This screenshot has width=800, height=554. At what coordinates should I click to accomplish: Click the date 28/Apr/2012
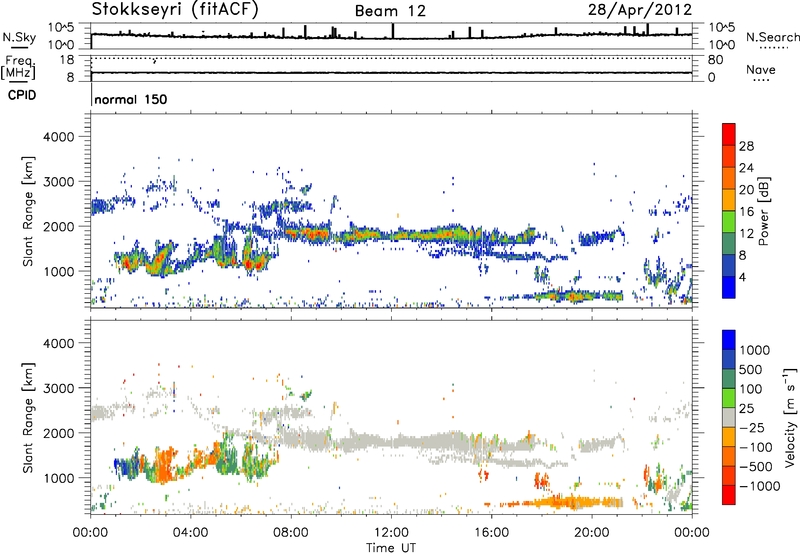tap(640, 9)
